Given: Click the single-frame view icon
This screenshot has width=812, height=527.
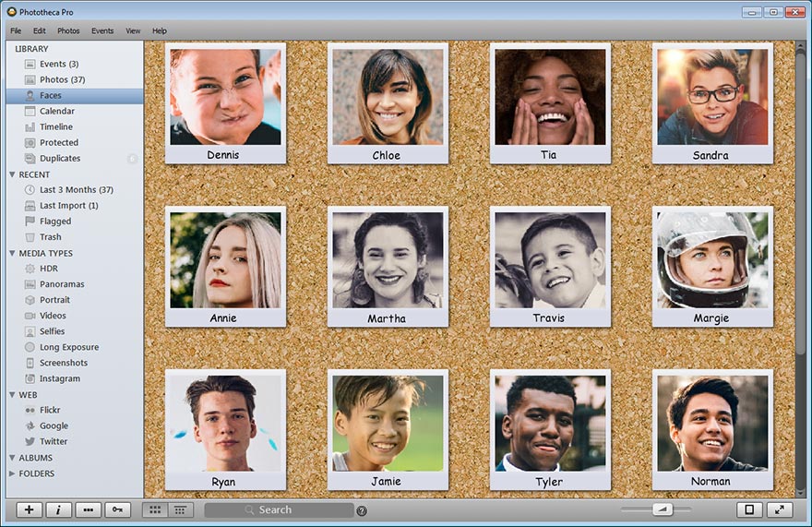Looking at the screenshot, I should tap(749, 509).
